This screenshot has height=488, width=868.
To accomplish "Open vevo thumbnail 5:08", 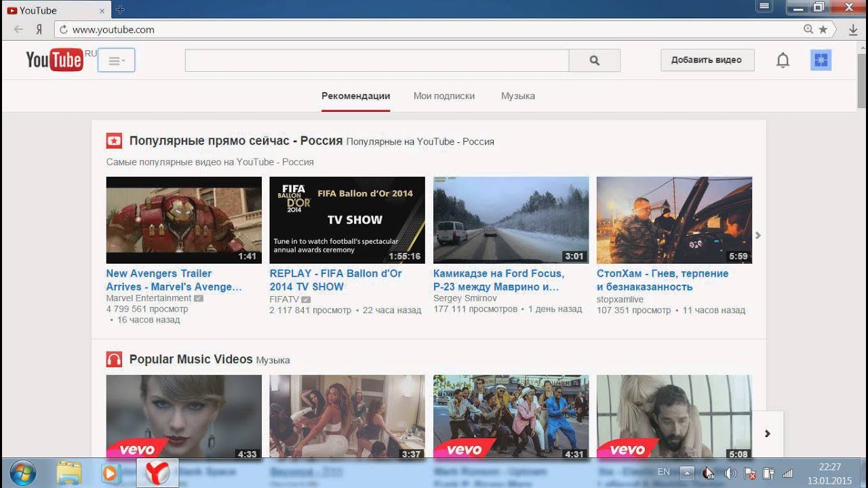I will click(674, 417).
